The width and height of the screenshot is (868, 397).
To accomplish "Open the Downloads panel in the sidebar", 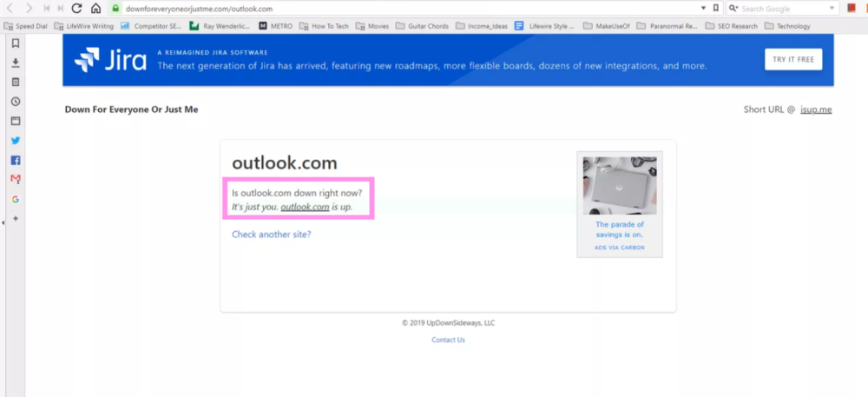I will coord(16,63).
